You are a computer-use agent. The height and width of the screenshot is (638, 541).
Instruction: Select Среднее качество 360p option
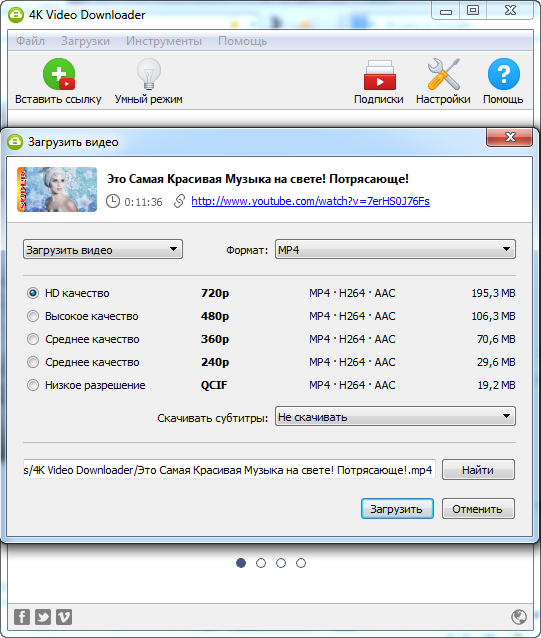click(33, 339)
